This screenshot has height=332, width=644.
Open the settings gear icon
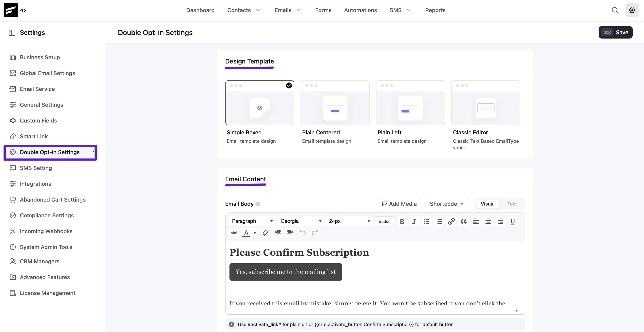[x=632, y=10]
